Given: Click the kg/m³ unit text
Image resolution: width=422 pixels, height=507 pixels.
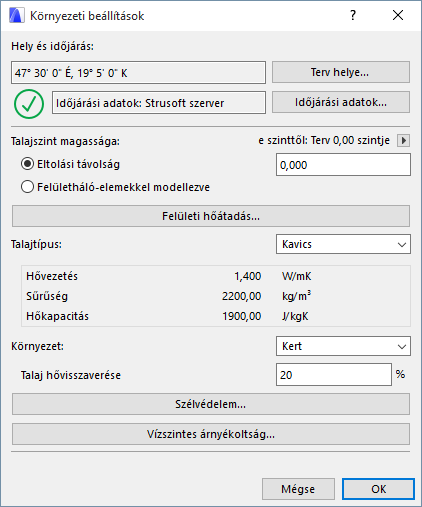Looking at the screenshot, I should point(296,296).
